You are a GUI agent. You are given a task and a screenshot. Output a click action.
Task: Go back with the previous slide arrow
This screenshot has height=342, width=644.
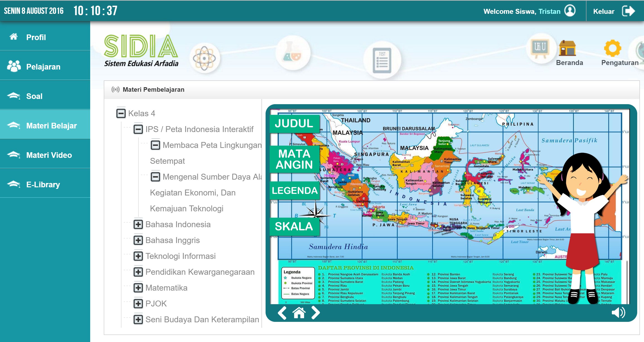pos(282,313)
